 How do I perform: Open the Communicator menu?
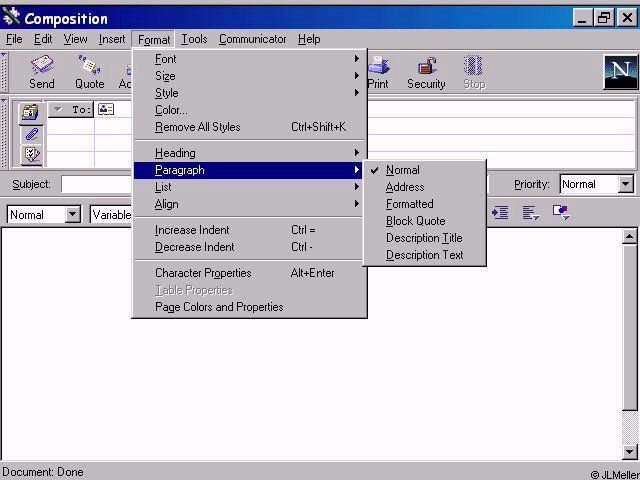pos(252,39)
